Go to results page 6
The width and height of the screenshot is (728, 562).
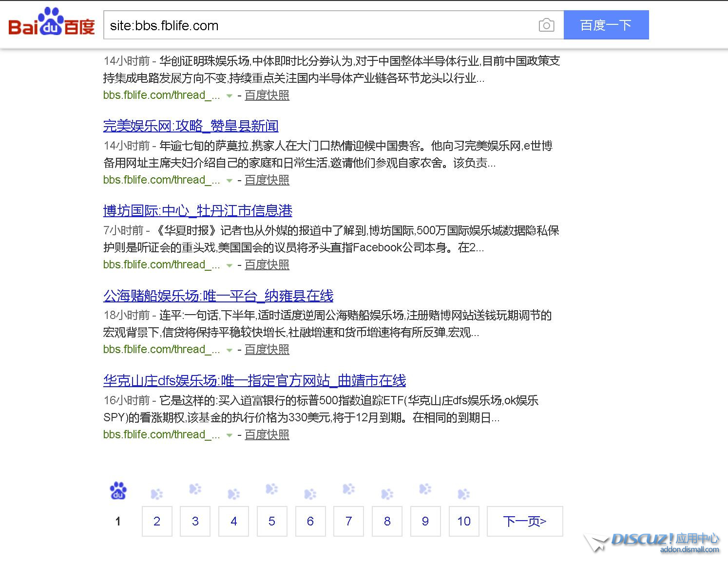point(310,521)
